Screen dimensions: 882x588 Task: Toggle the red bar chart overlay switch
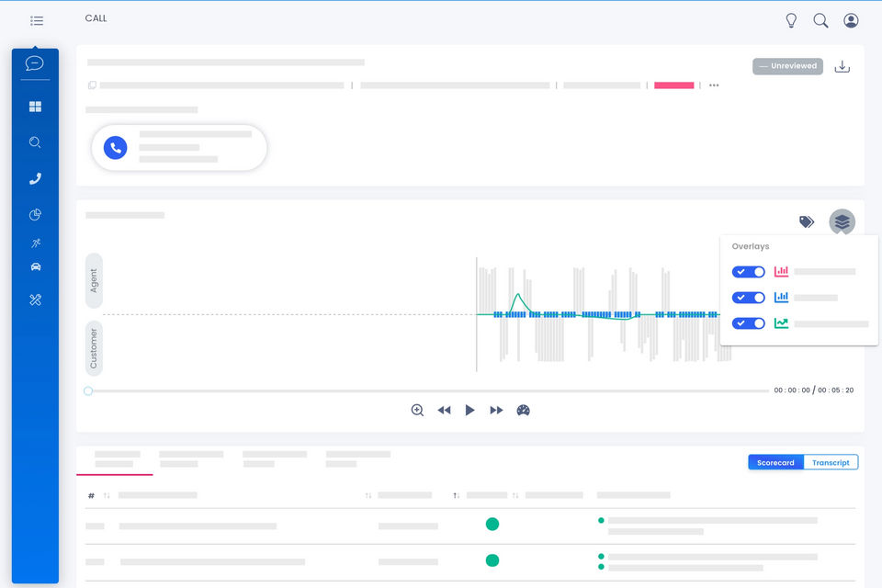[748, 272]
